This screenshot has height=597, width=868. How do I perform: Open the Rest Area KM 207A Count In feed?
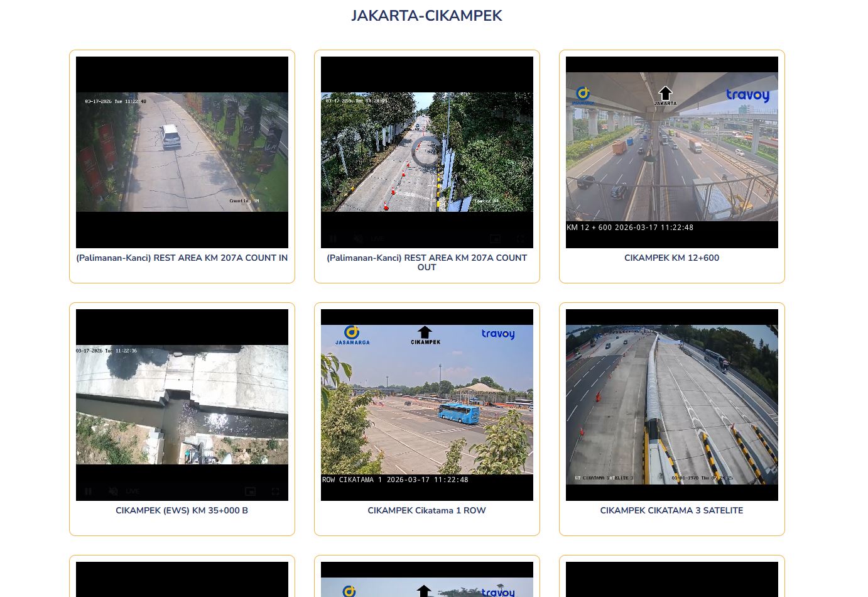[182, 151]
